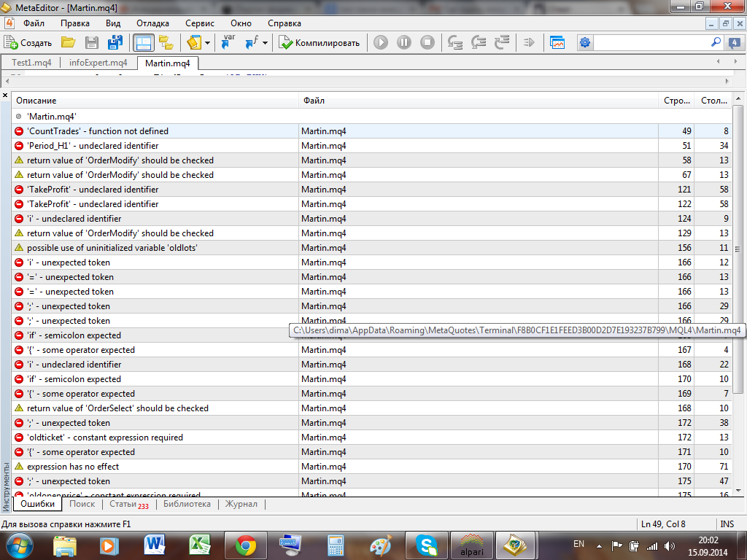Switch to the infoExpert.mq4 tab
Viewport: 747px width, 560px height.
[x=98, y=63]
